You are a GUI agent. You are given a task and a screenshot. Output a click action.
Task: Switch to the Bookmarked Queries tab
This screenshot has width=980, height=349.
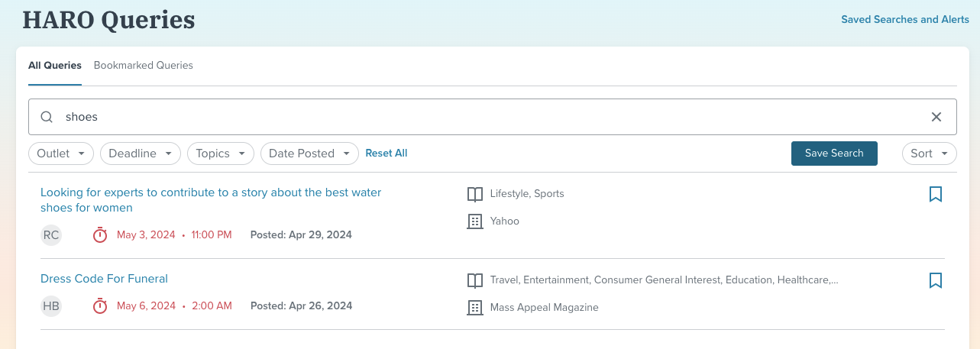pyautogui.click(x=144, y=66)
